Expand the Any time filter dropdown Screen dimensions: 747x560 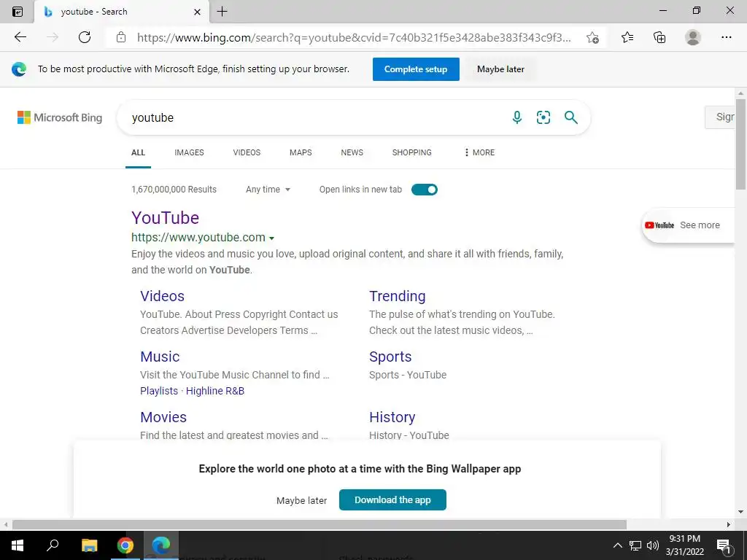pyautogui.click(x=268, y=190)
